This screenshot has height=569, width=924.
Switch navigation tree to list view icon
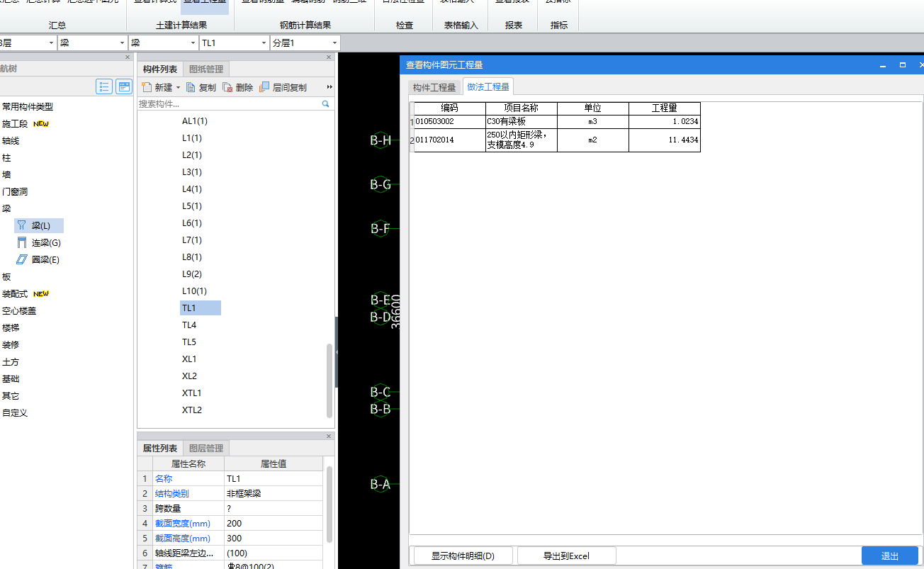(105, 86)
